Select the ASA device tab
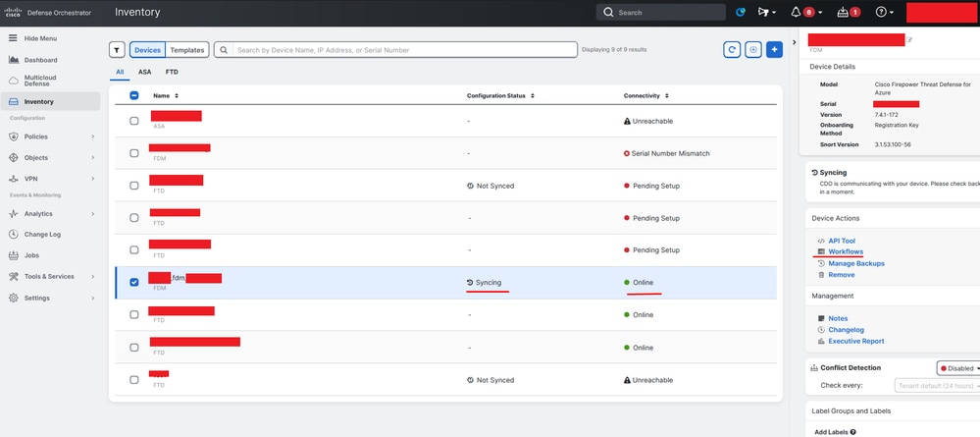The image size is (980, 437). 144,72
